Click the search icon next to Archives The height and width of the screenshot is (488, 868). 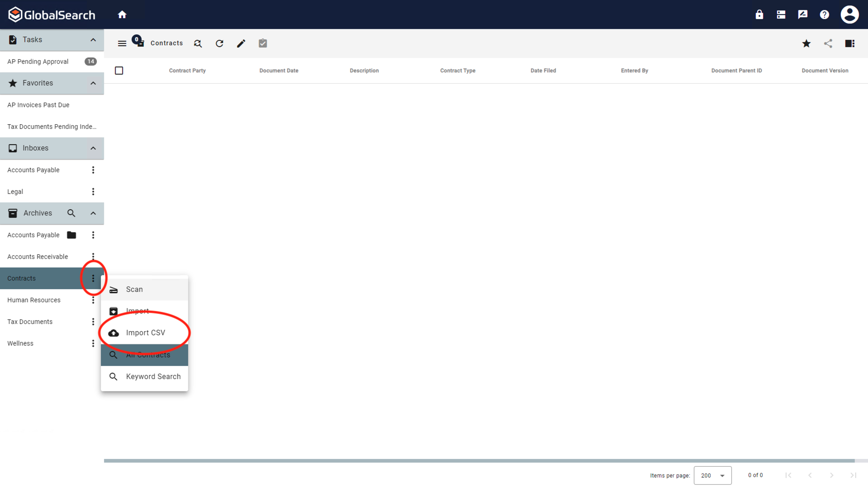71,213
